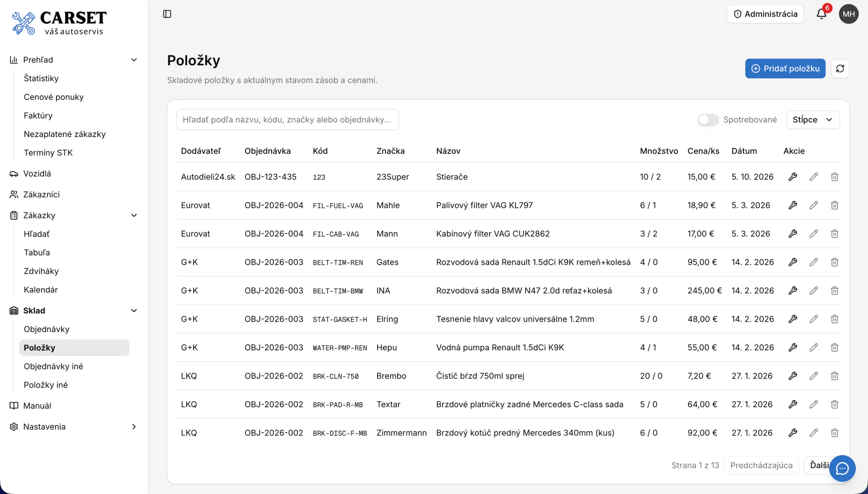
Task: Collapse the Zákazky section
Action: click(134, 215)
